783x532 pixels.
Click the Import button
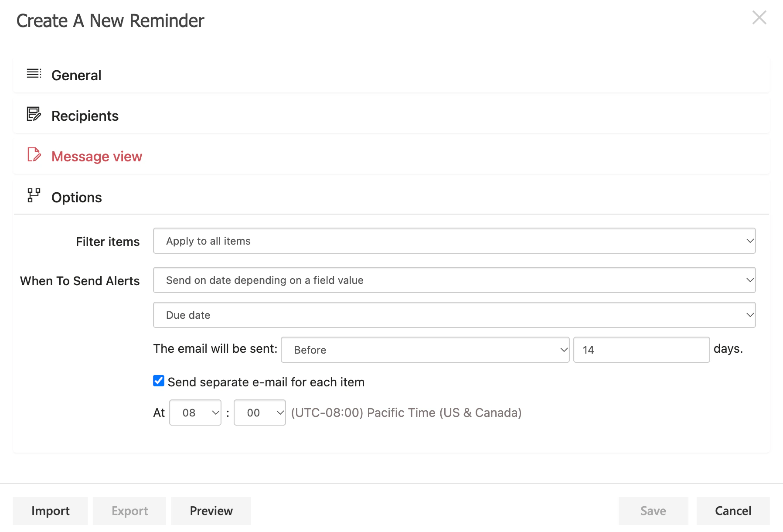(51, 511)
